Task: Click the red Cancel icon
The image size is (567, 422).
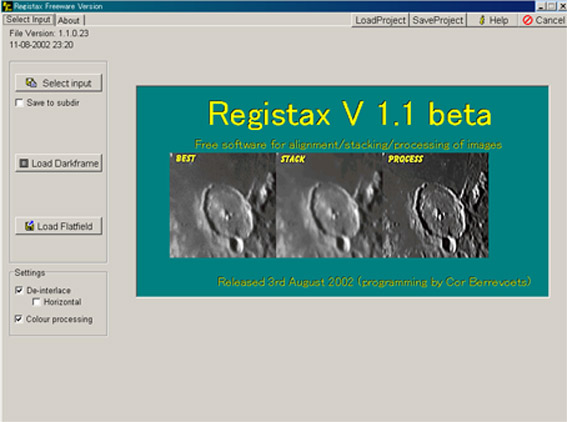Action: (x=528, y=20)
